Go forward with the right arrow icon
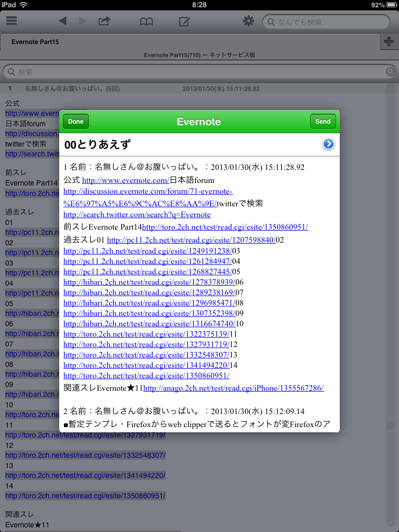 [83, 21]
